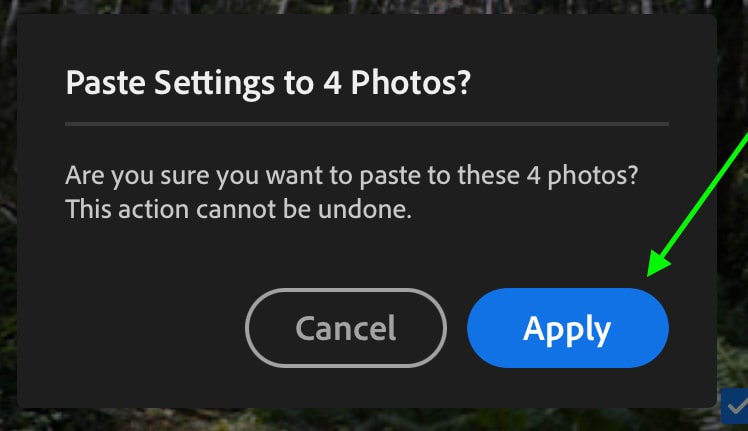Confirm pasting settings with Apply

click(568, 328)
